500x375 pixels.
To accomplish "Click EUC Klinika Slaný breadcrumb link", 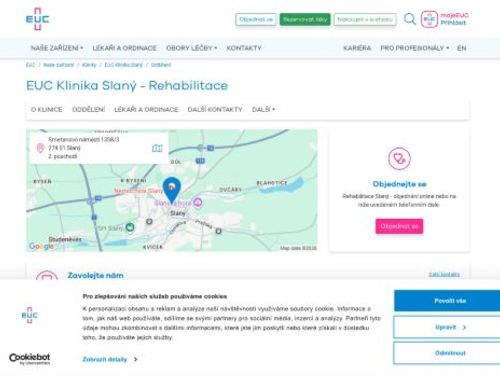I will [x=123, y=65].
